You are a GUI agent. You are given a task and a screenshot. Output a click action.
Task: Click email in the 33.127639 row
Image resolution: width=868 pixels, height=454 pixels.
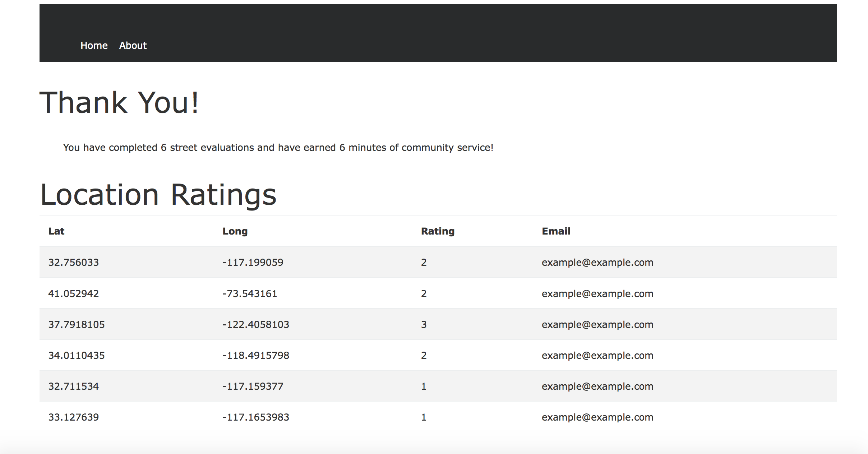click(x=597, y=417)
